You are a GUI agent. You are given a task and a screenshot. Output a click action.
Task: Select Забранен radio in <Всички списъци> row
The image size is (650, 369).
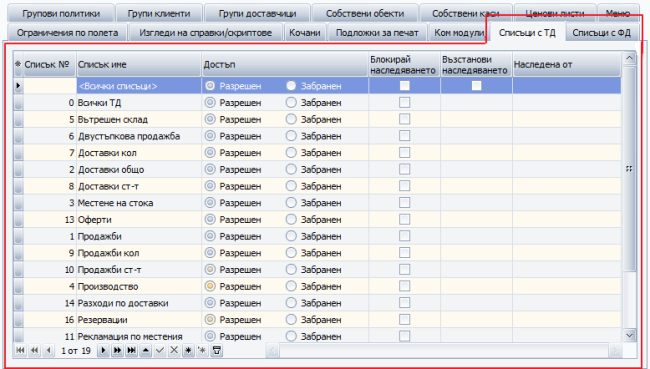[x=291, y=85]
